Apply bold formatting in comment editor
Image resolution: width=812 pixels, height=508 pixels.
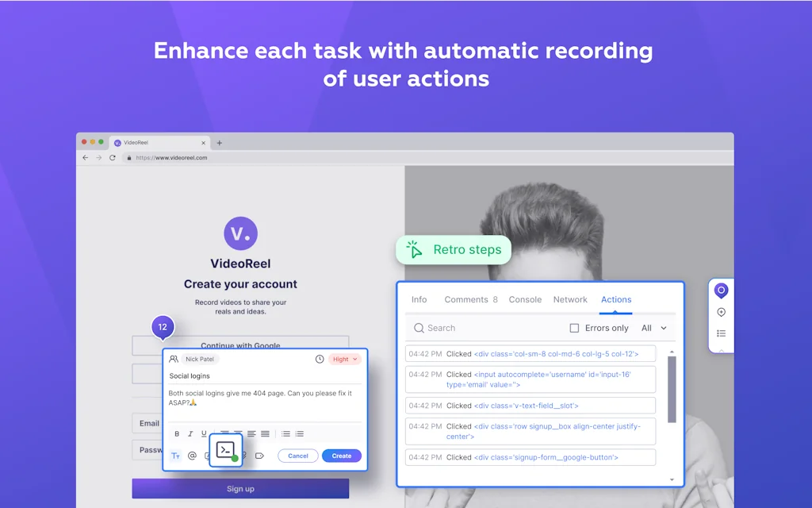pyautogui.click(x=177, y=434)
